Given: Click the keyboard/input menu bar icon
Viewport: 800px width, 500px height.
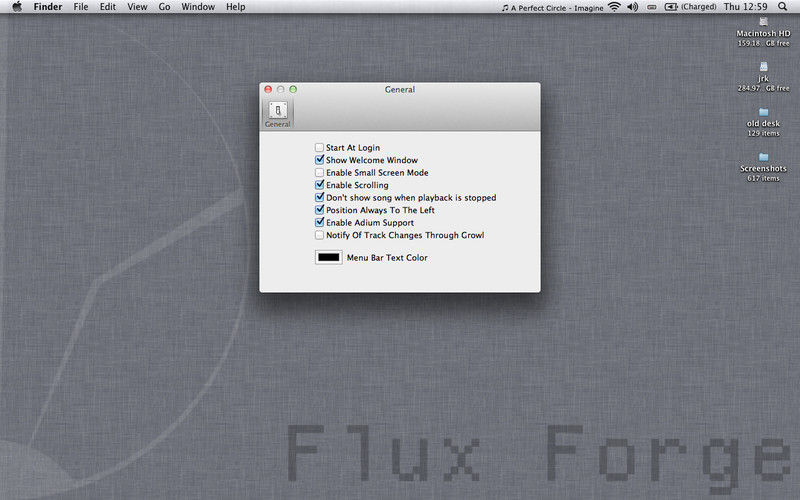Looking at the screenshot, I should [x=652, y=7].
